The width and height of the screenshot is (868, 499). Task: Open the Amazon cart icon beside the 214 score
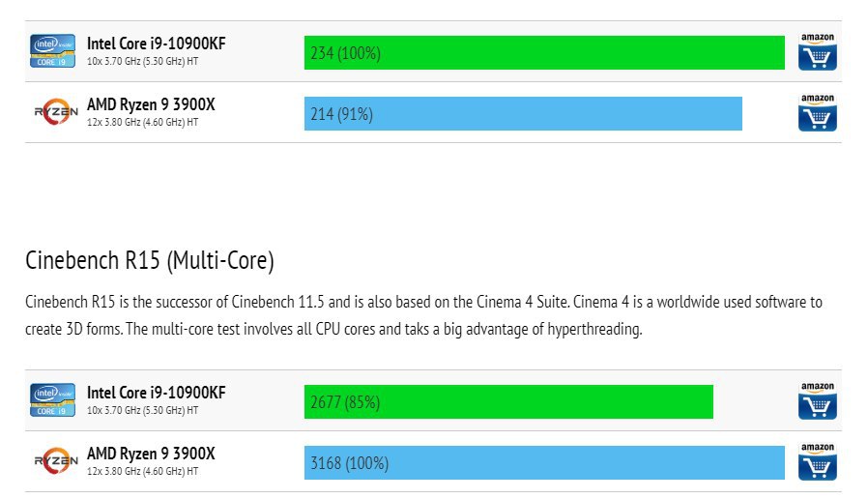[x=817, y=113]
